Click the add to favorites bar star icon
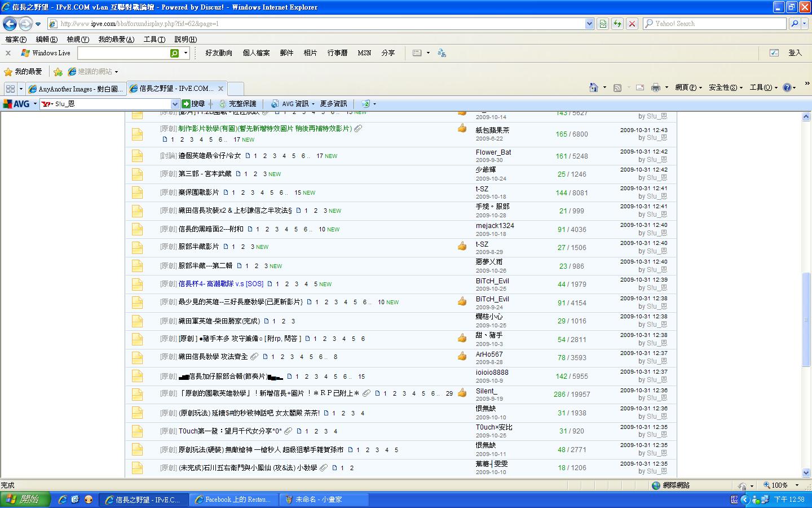 [58, 72]
